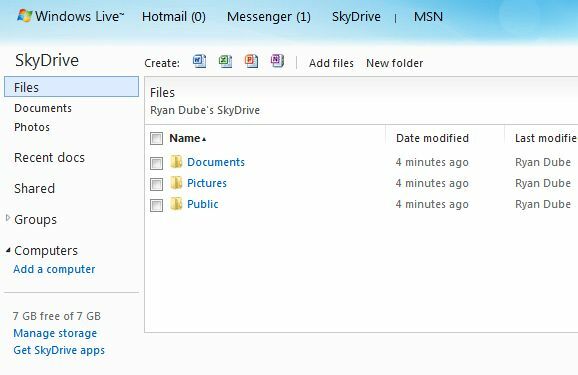
Task: Click the Pictures folder icon
Action: point(176,183)
